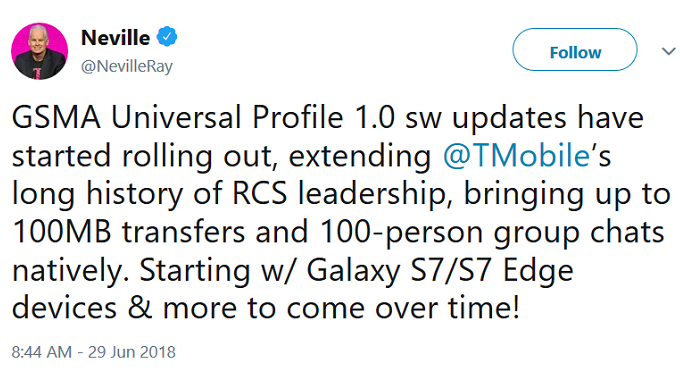Click the word GSMA in the tweet
This screenshot has width=680, height=383.
pos(56,118)
